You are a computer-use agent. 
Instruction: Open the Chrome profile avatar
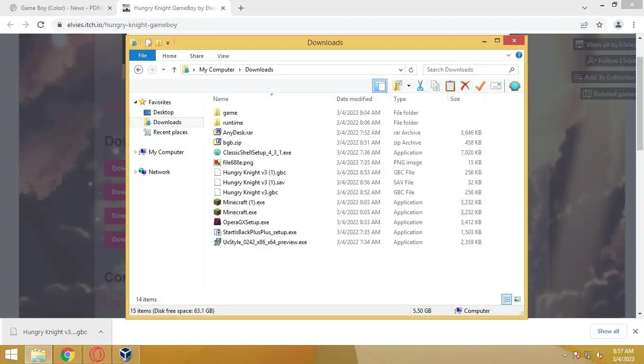click(x=618, y=25)
